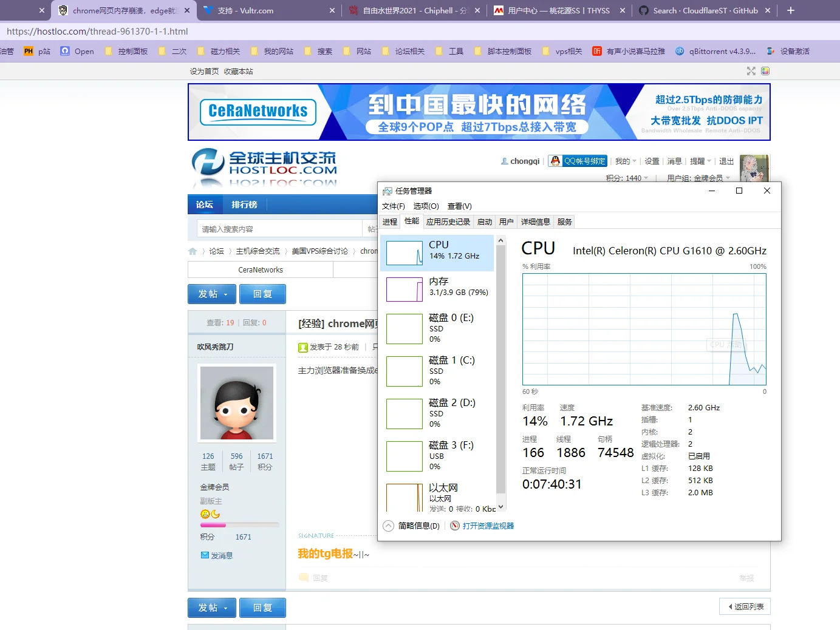The image size is (840, 630).
Task: Click the forum search input field
Action: click(x=279, y=229)
